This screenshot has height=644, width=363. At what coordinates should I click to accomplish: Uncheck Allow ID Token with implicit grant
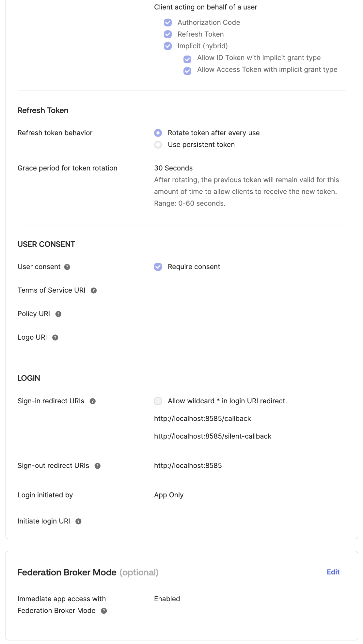click(187, 59)
